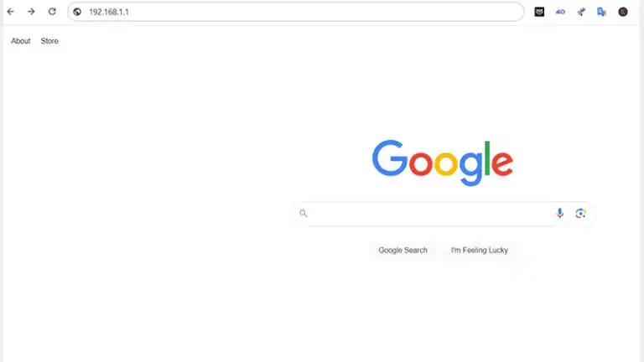This screenshot has height=362, width=644.
Task: Click the magnifier icon in search box
Action: (x=303, y=213)
